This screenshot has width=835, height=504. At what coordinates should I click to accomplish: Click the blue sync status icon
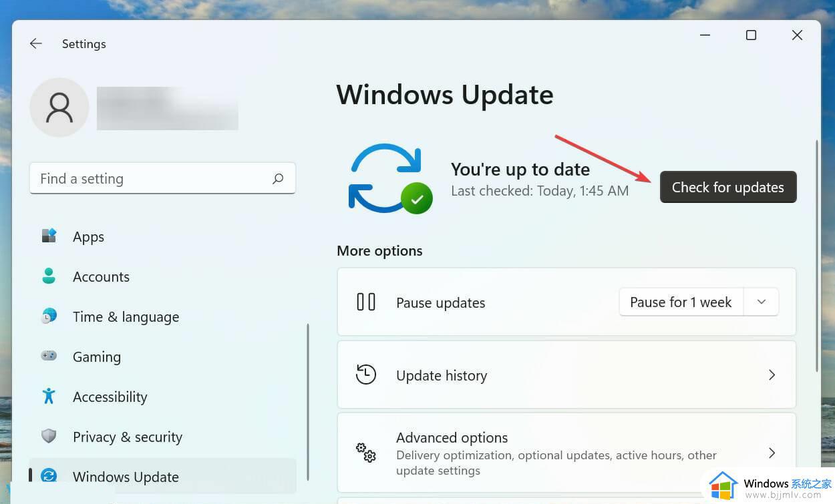tap(390, 179)
